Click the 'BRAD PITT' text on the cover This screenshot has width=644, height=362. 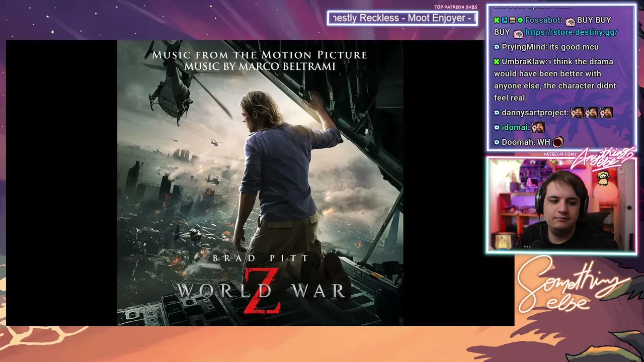pos(260,258)
